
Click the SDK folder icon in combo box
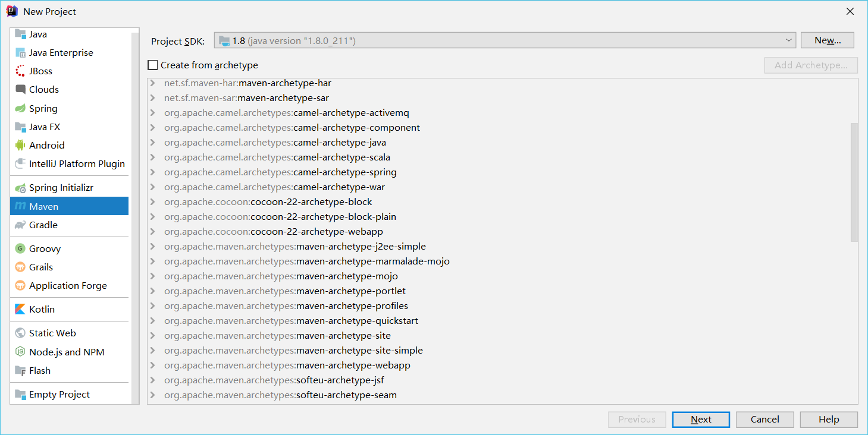click(x=224, y=40)
